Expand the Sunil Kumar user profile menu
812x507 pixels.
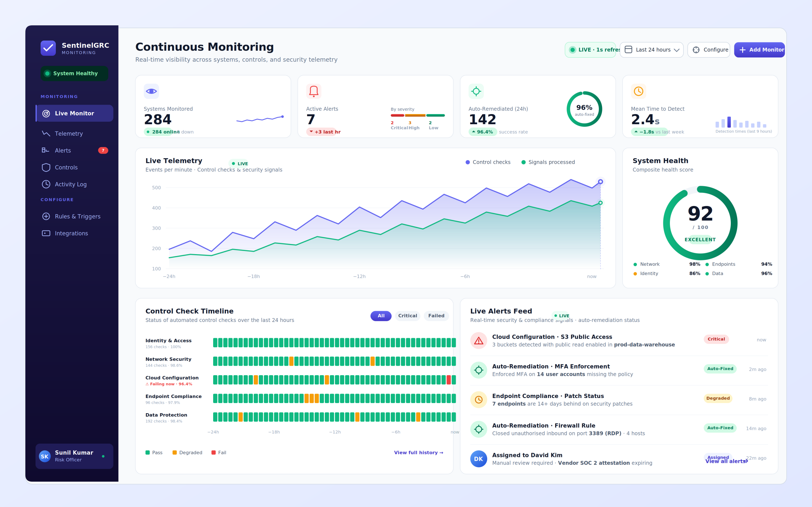[74, 456]
